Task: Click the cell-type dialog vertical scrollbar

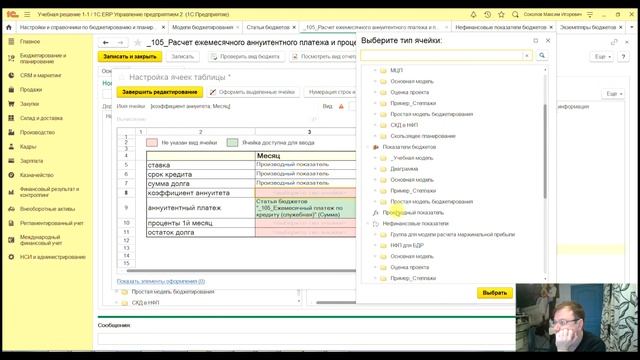Action: point(545,151)
